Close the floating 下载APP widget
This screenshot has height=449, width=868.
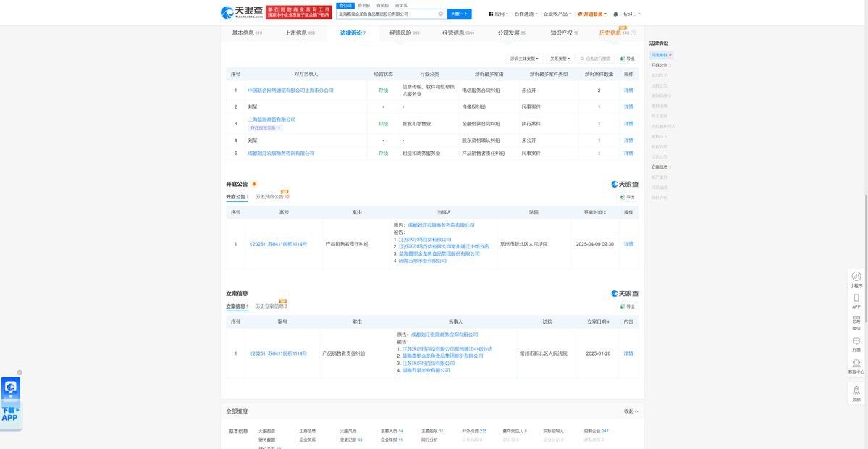pos(20,373)
